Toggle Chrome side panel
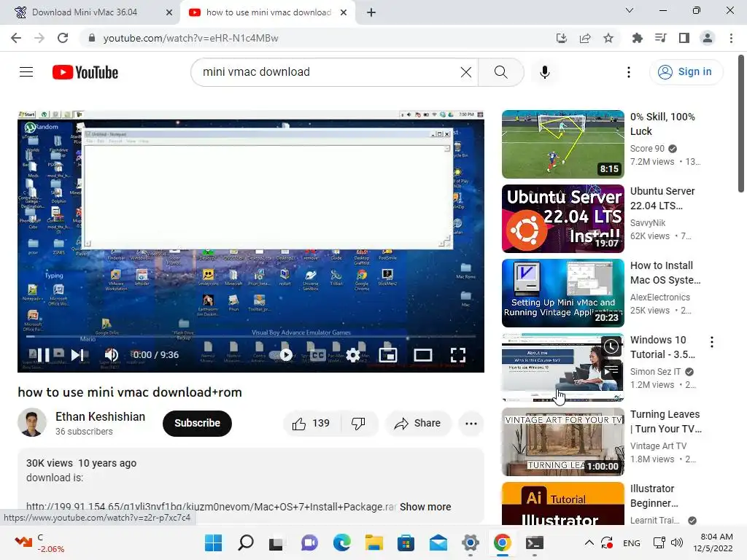Image resolution: width=747 pixels, height=560 pixels. coord(684,38)
